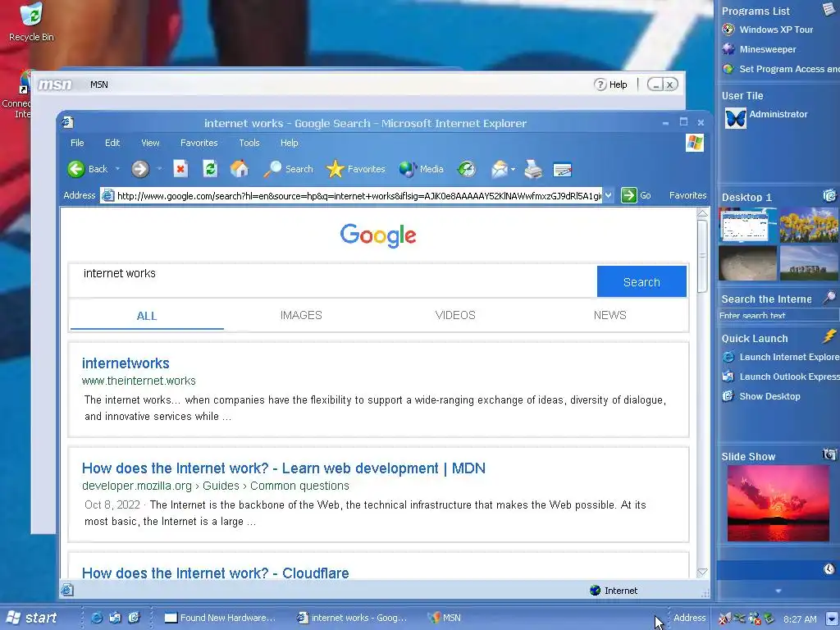The height and width of the screenshot is (630, 840).
Task: Switch to the IMAGES tab
Action: pyautogui.click(x=301, y=316)
